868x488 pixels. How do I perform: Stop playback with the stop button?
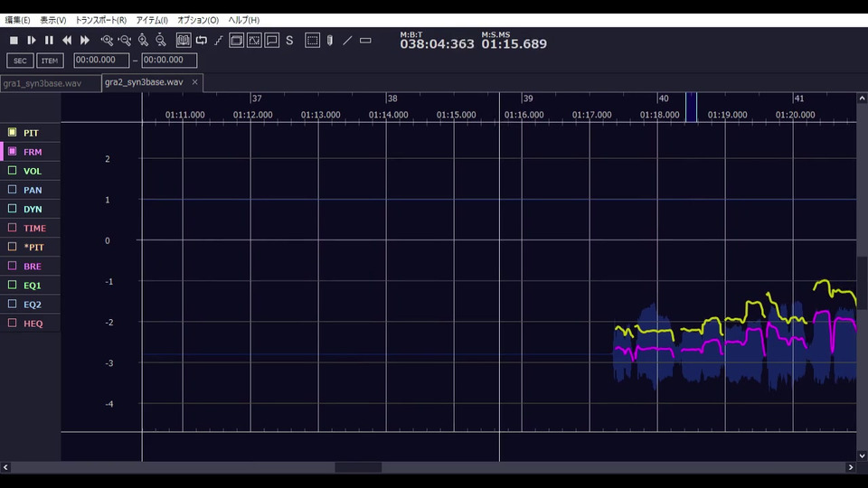(14, 41)
